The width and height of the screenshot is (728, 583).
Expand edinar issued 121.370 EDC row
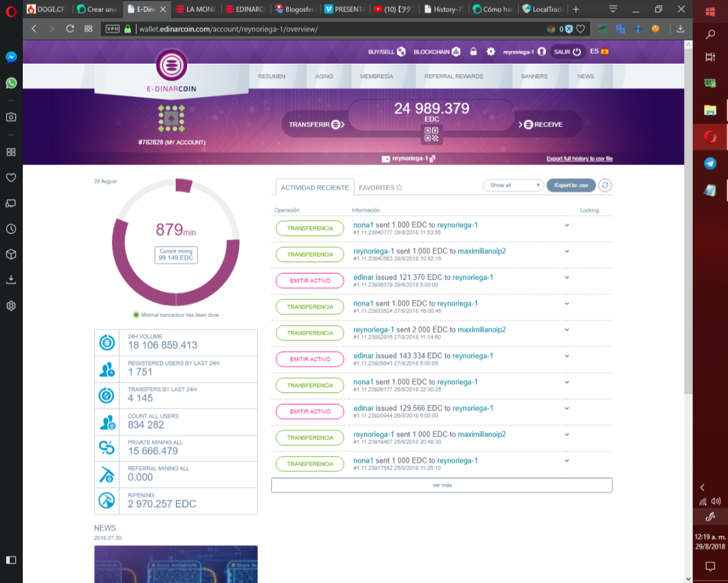click(x=567, y=278)
